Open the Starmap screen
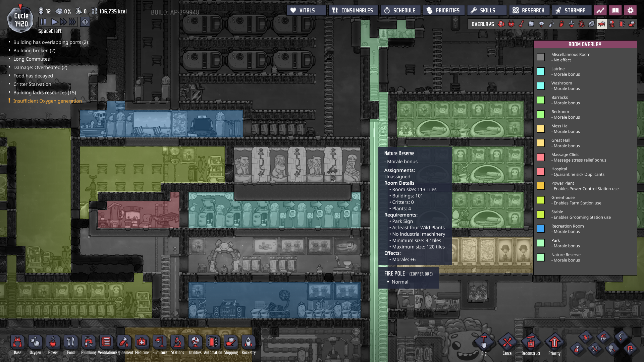Image resolution: width=644 pixels, height=362 pixels. tap(571, 10)
